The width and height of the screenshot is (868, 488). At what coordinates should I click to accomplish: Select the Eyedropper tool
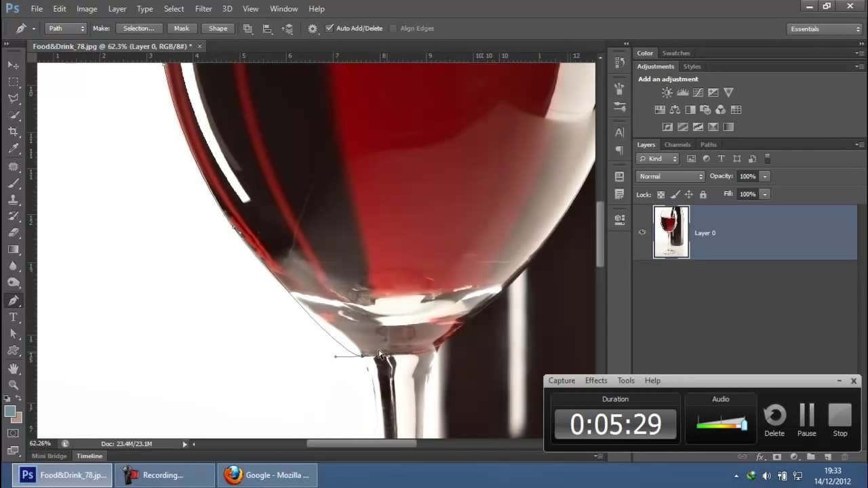[13, 148]
